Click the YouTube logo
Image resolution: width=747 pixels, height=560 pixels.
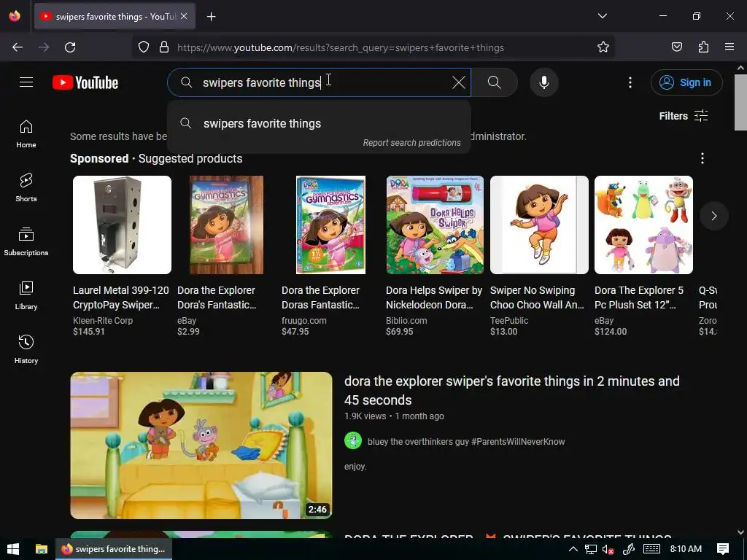click(x=85, y=82)
